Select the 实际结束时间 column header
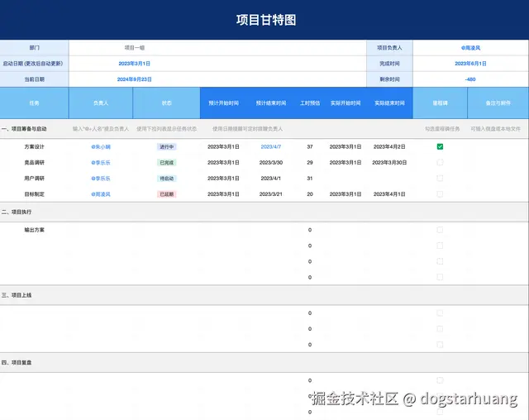 click(389, 103)
